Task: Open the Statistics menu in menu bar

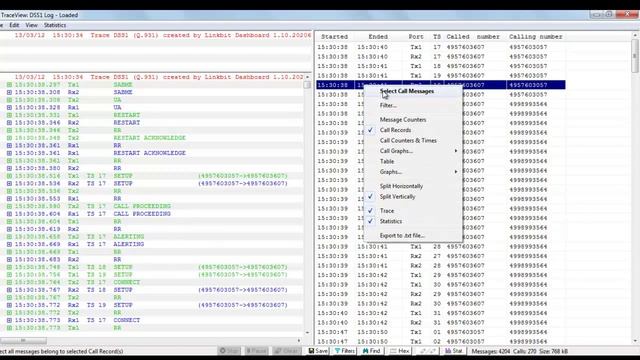Action: coord(55,25)
